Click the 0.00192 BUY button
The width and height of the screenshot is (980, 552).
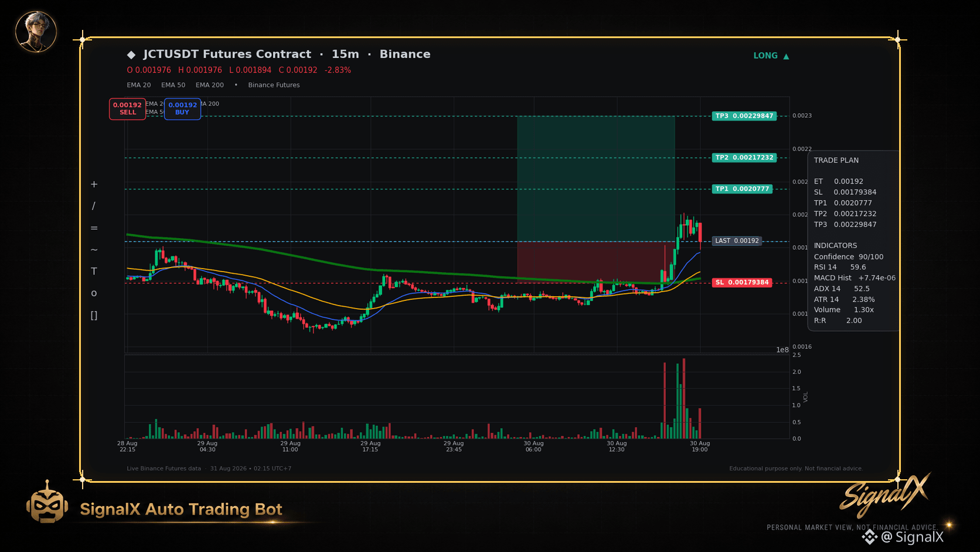(x=182, y=109)
